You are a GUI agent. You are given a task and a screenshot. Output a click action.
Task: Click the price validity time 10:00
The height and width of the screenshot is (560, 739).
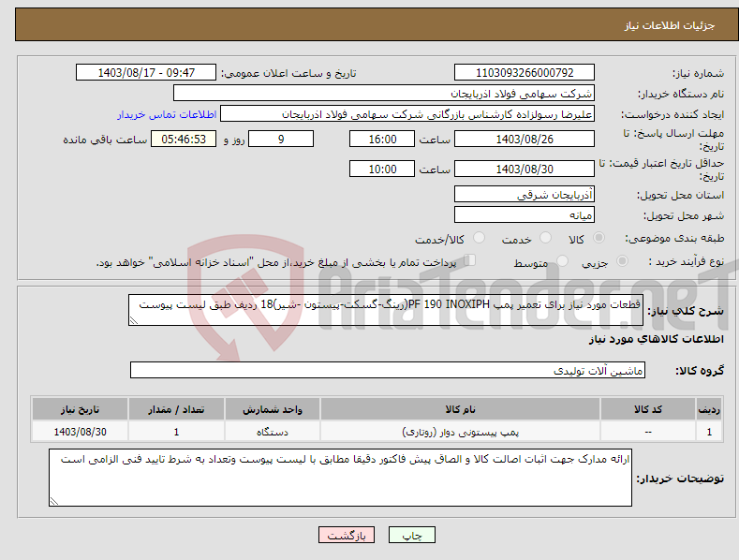(382, 169)
